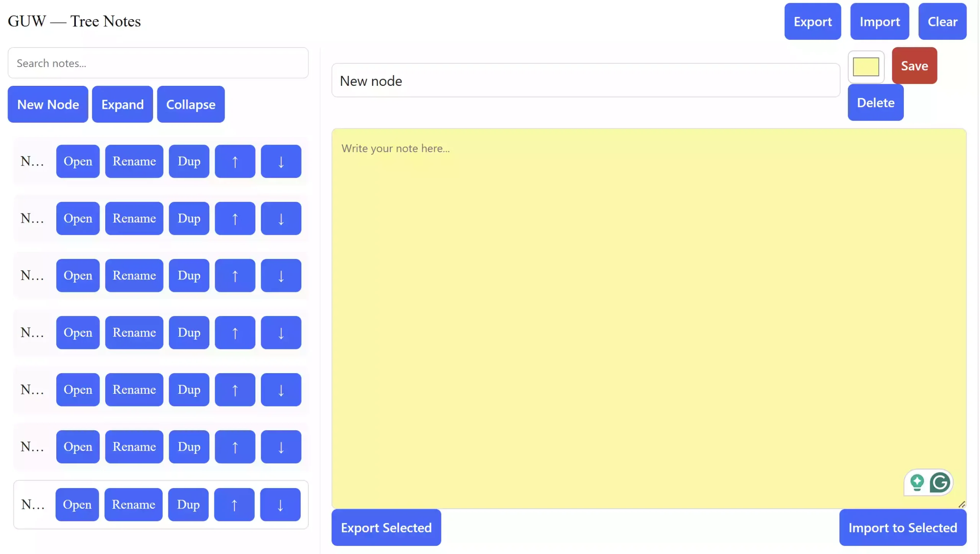This screenshot has height=554, width=980.
Task: Open the yellow color picker swatch
Action: click(866, 67)
